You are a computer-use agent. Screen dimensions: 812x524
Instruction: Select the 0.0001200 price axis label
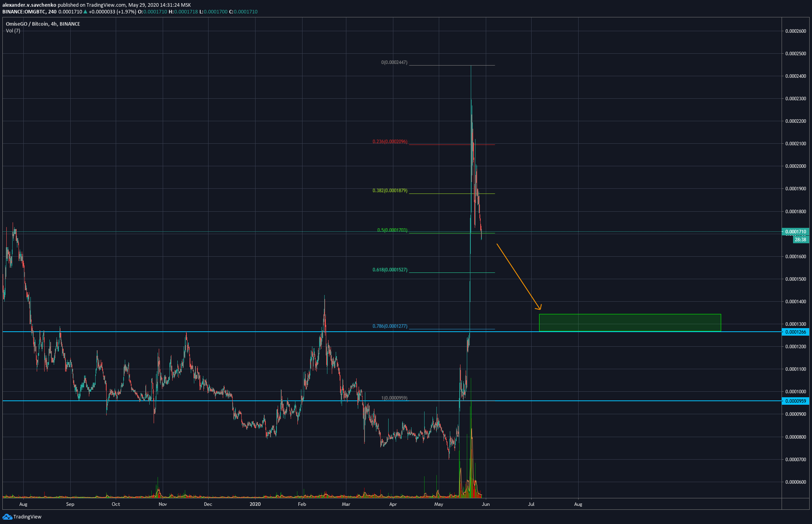(795, 347)
